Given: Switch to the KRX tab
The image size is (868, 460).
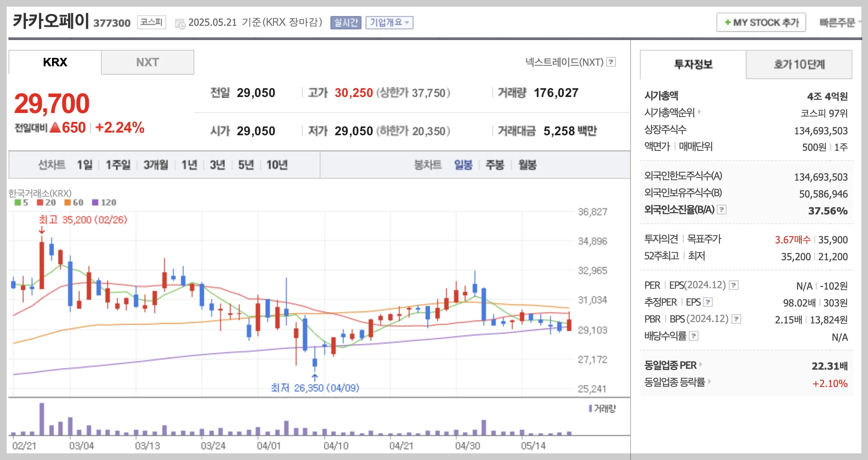Looking at the screenshot, I should [55, 62].
